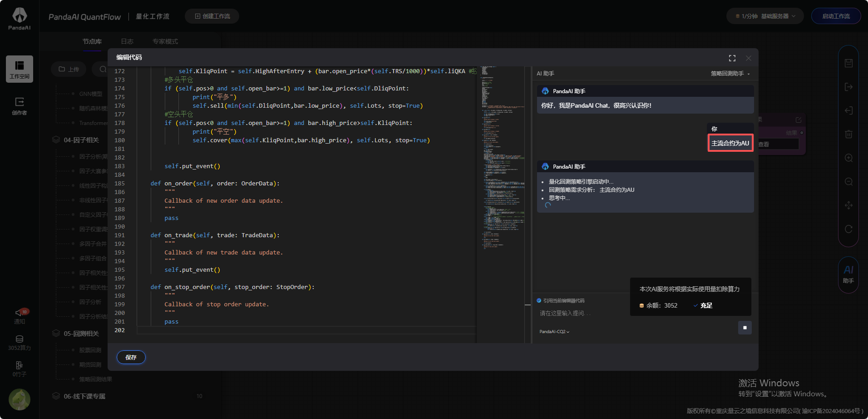The width and height of the screenshot is (868, 419).
Task: Click the import arrow icon in canvas toolbar
Action: click(848, 87)
